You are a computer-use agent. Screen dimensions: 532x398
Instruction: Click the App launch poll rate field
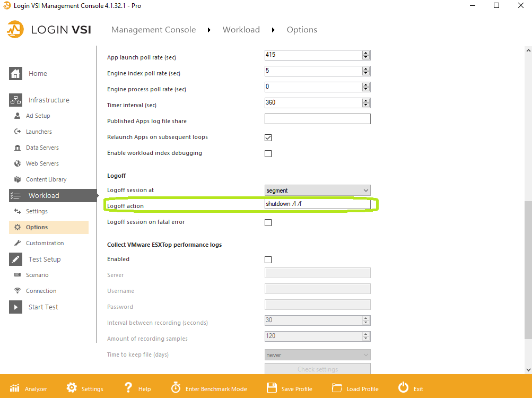tap(313, 55)
